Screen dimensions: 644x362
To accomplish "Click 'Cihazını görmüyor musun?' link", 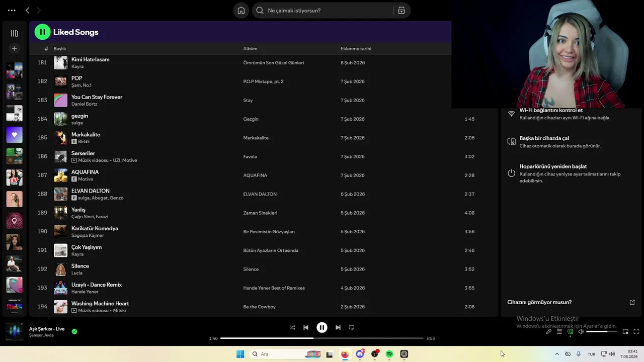I will [x=539, y=302].
